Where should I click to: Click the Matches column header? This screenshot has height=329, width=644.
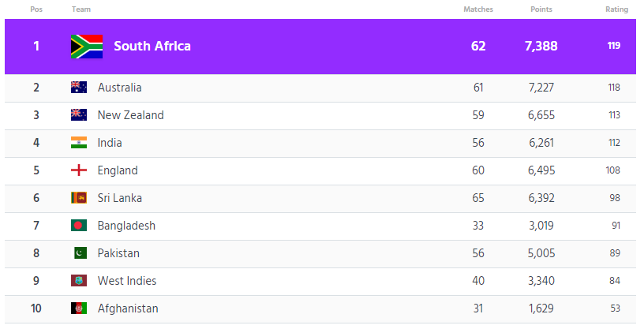point(478,9)
